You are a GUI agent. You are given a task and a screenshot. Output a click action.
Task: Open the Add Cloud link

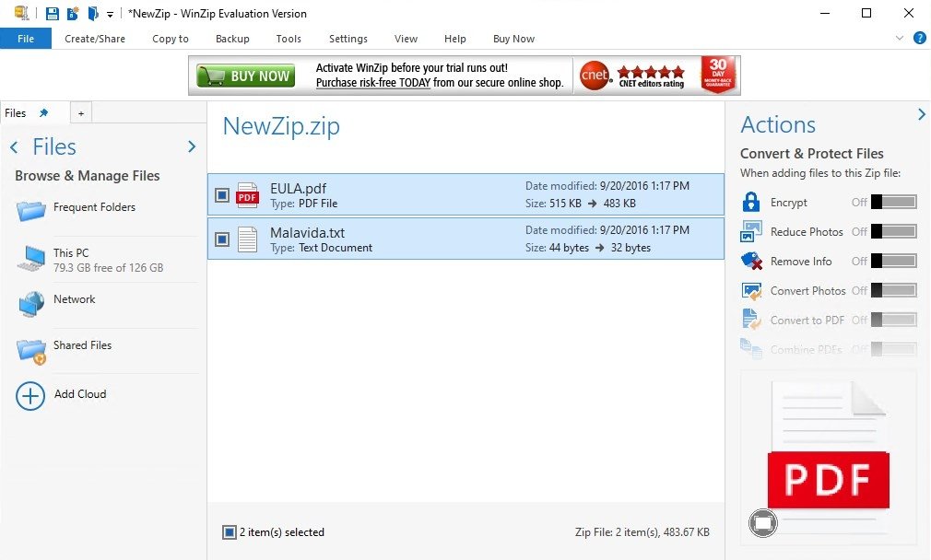coord(79,394)
